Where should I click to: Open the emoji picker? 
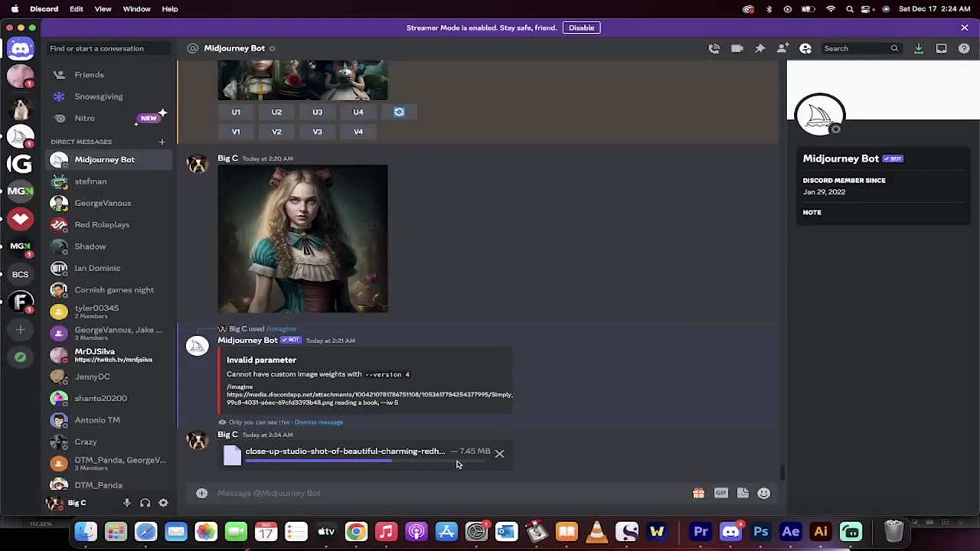coord(764,493)
